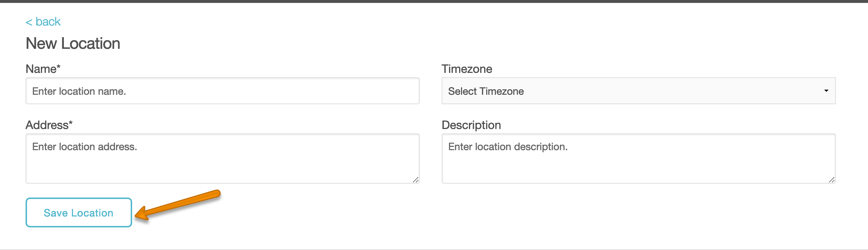The image size is (868, 250).
Task: Click the less-than arrow of the back link
Action: click(29, 22)
